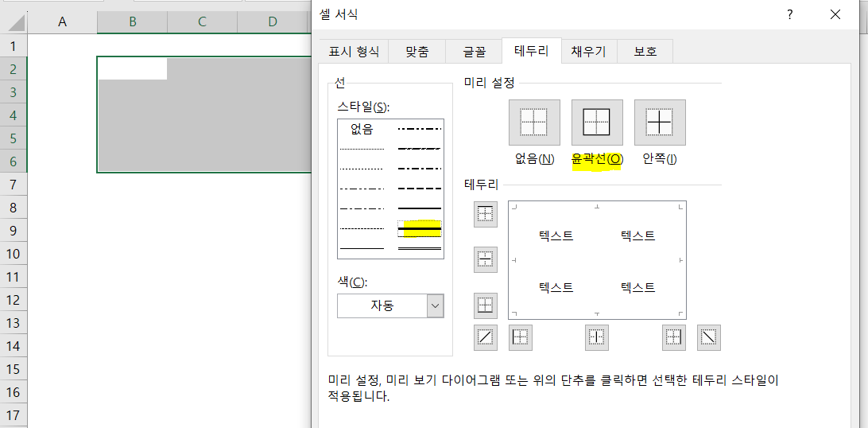Apply the 윤곽선 outline border preset
The width and height of the screenshot is (868, 428).
click(597, 121)
